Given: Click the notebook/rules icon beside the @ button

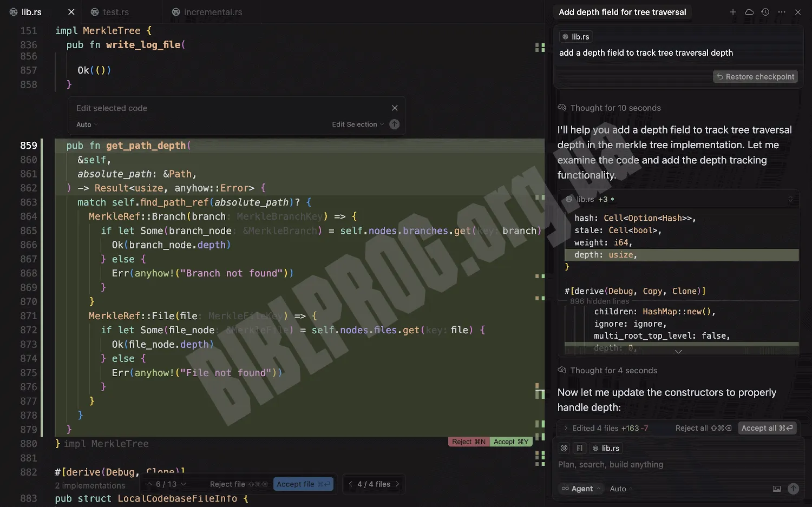Looking at the screenshot, I should (x=580, y=448).
